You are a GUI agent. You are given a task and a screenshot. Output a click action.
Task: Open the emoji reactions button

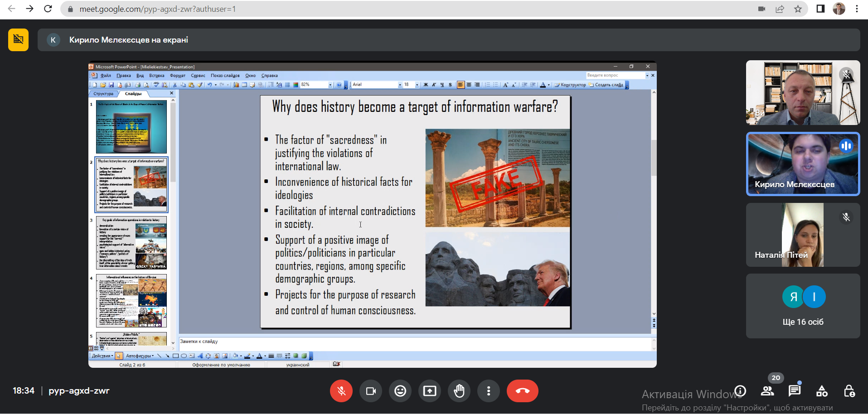400,391
